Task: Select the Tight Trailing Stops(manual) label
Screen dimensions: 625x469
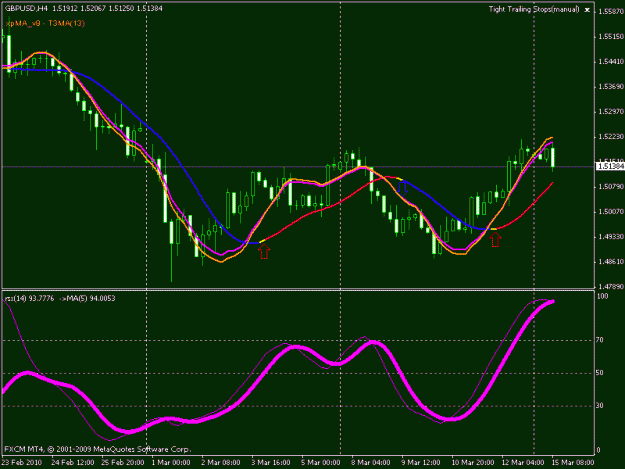Action: tap(534, 9)
